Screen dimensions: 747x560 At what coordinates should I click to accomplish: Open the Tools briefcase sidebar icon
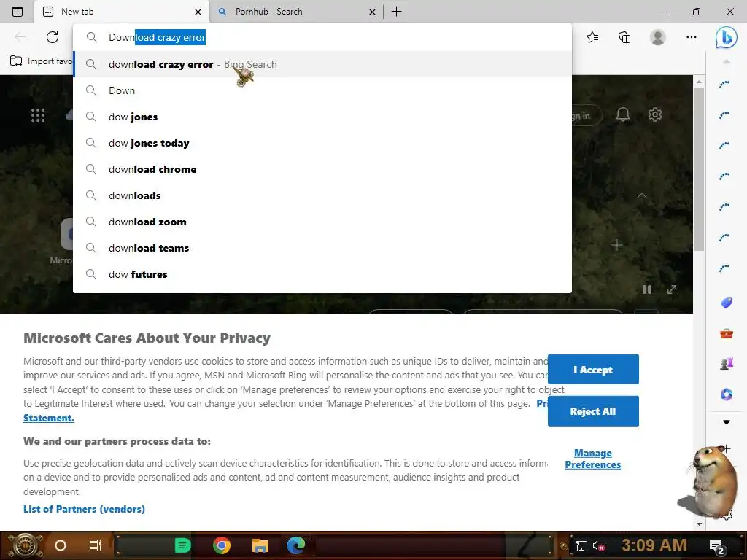pos(726,333)
